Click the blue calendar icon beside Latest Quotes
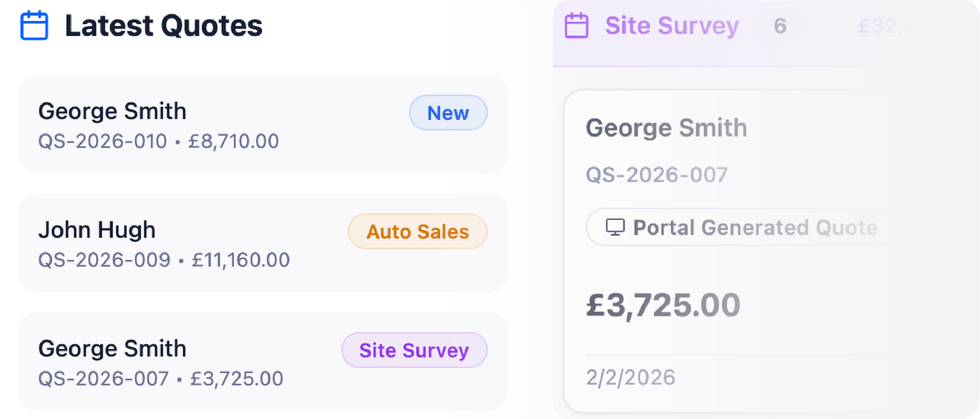Image resolution: width=980 pixels, height=419 pixels. 34,26
